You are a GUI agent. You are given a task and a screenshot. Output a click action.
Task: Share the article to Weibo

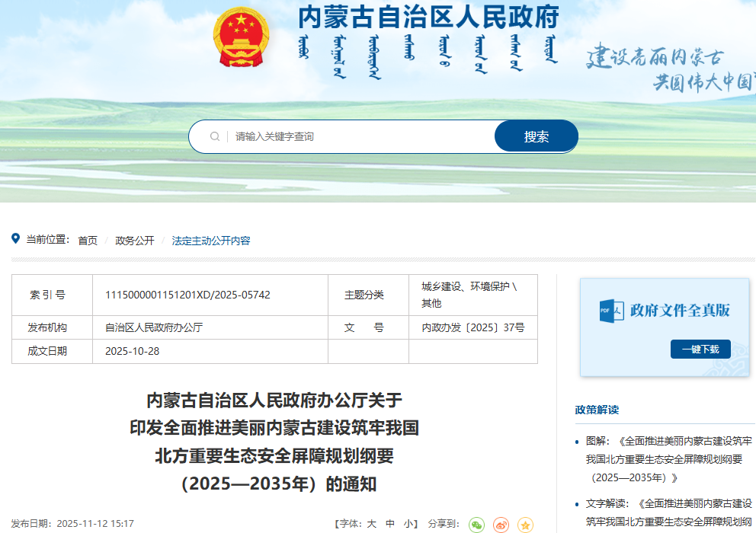tap(501, 525)
